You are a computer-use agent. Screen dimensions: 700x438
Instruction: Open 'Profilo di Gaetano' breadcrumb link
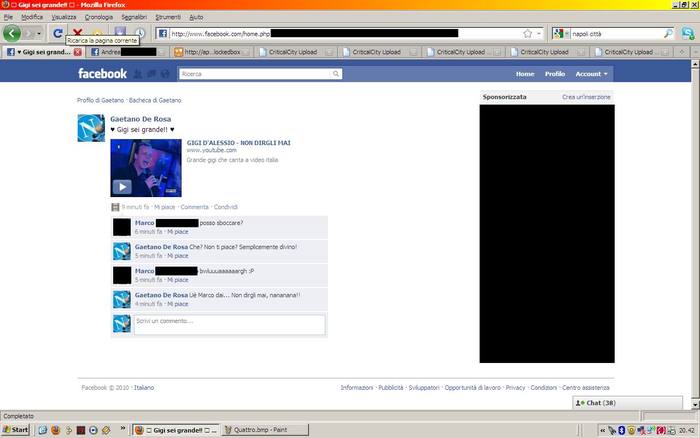tap(100, 100)
